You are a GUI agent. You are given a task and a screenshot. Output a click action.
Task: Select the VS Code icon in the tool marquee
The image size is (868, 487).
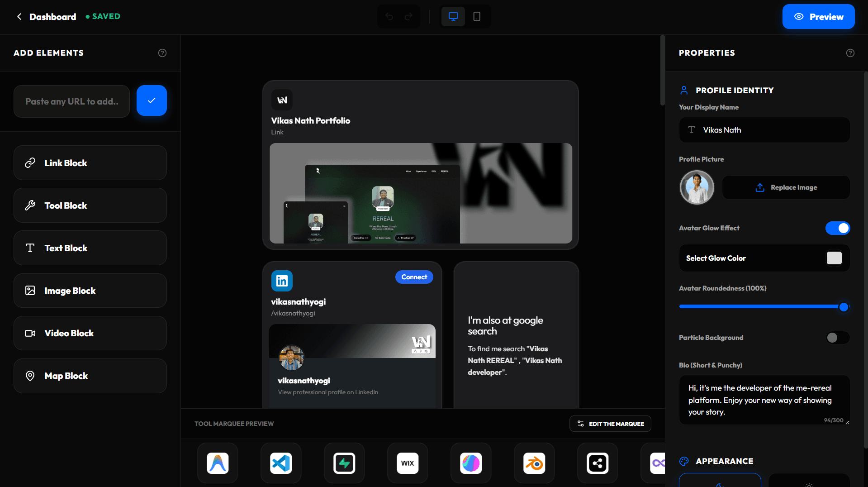280,463
